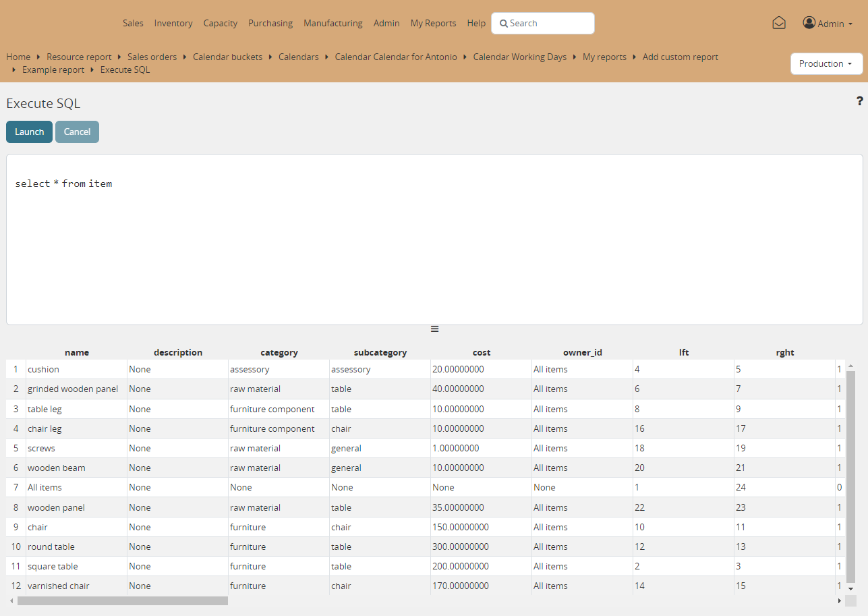Open Calendar Working Days breadcrumb link
This screenshot has width=868, height=616.
pyautogui.click(x=519, y=57)
